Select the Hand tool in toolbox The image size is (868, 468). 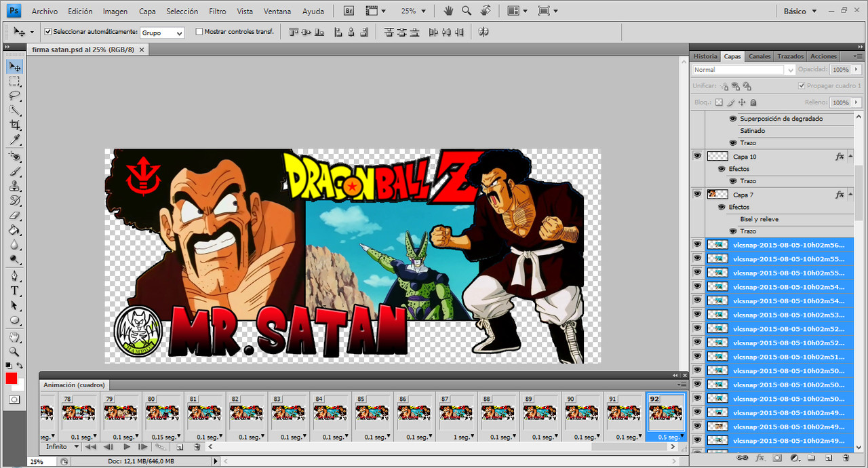tap(14, 337)
